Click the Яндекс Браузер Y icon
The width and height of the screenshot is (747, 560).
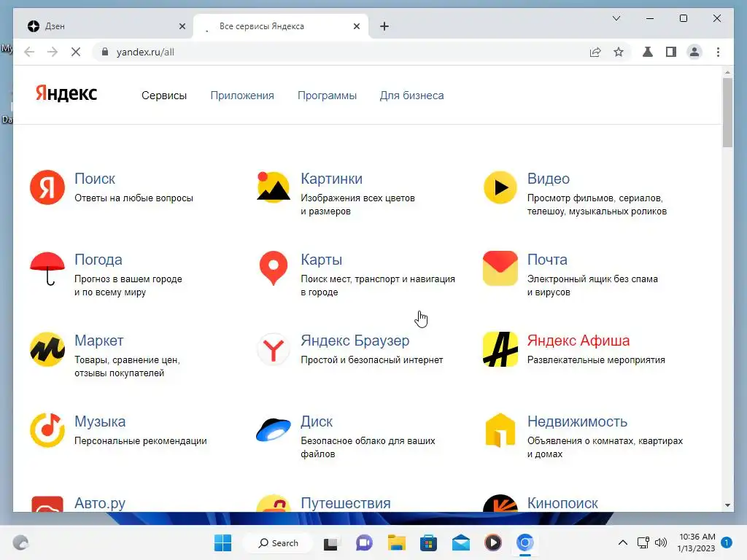[274, 349]
